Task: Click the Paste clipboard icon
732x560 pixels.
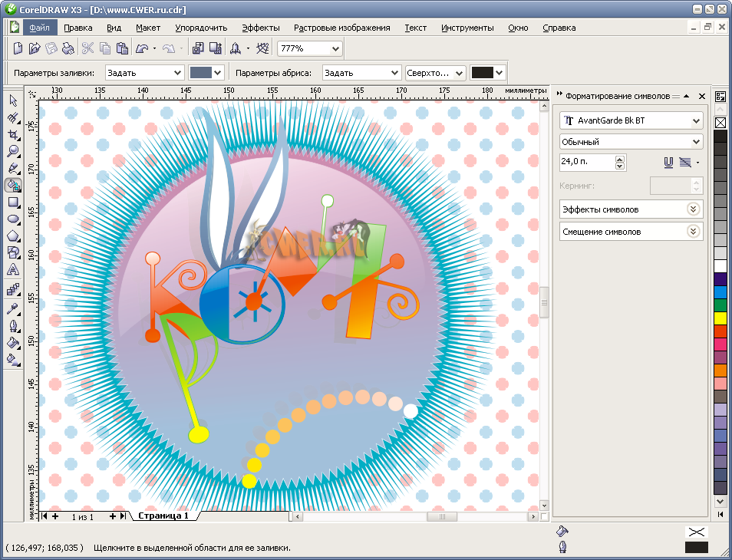Action: 121,48
